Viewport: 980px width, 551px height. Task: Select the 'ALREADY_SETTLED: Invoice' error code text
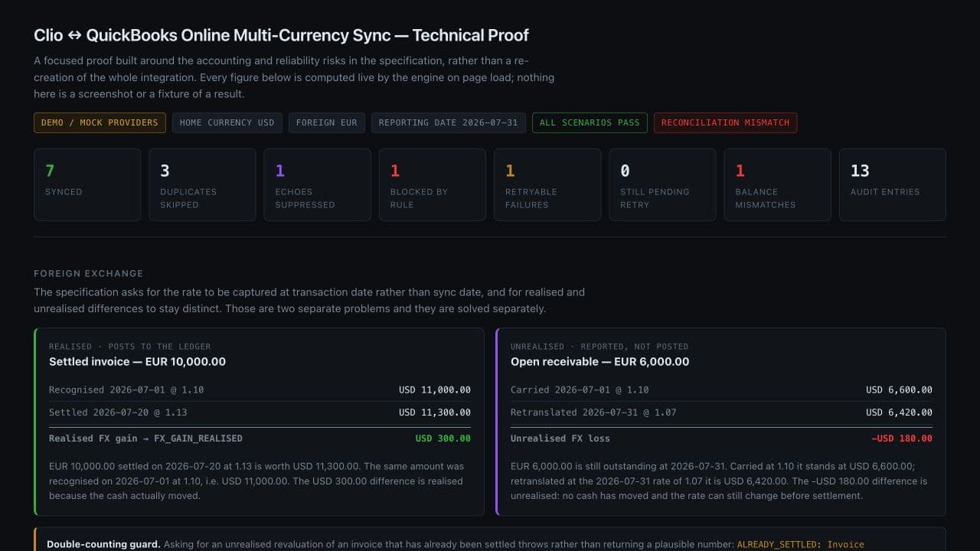click(x=800, y=544)
